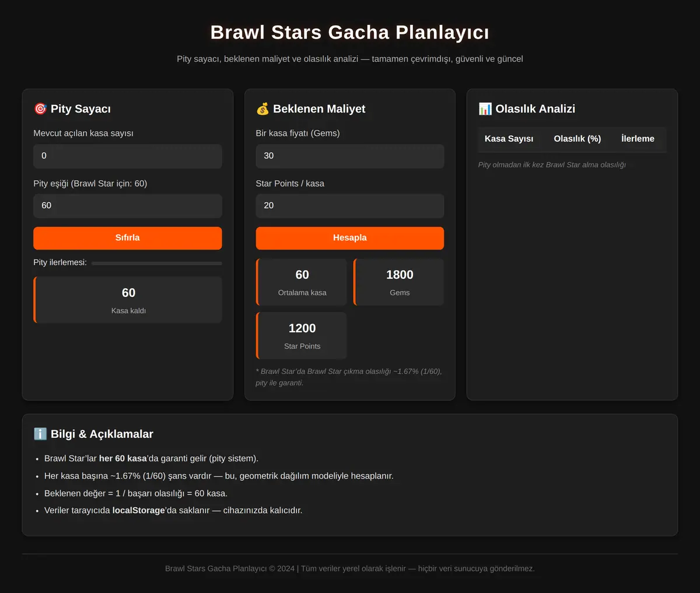Viewport: 700px width, 593px height.
Task: Click the Star Points / kasa label
Action: [290, 184]
